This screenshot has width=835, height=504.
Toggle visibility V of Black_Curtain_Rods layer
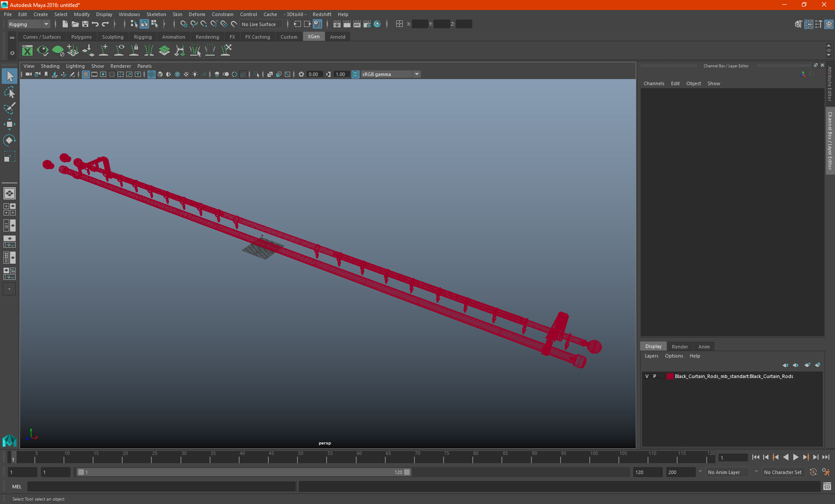point(647,376)
